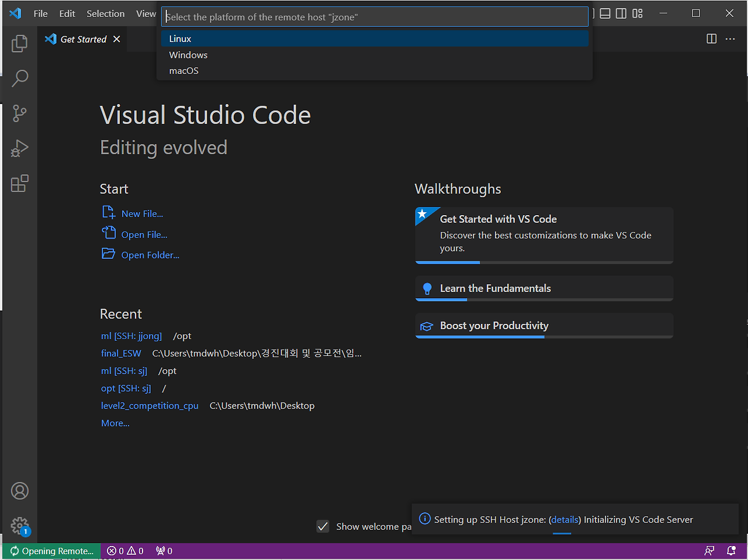This screenshot has width=748, height=560.
Task: Click the New File... link
Action: (x=142, y=214)
